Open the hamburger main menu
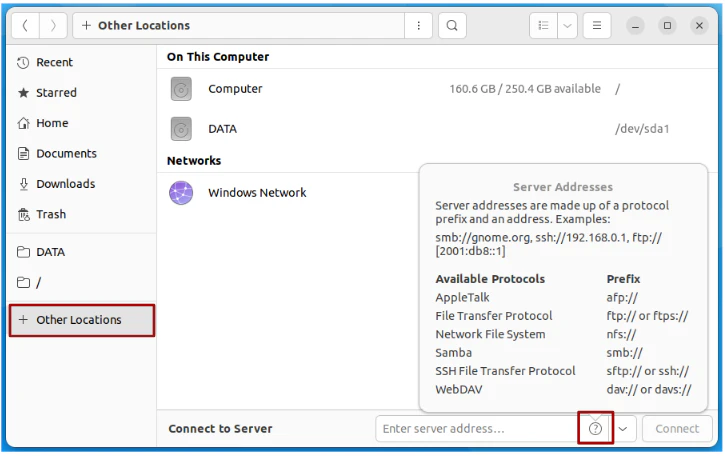 point(597,25)
